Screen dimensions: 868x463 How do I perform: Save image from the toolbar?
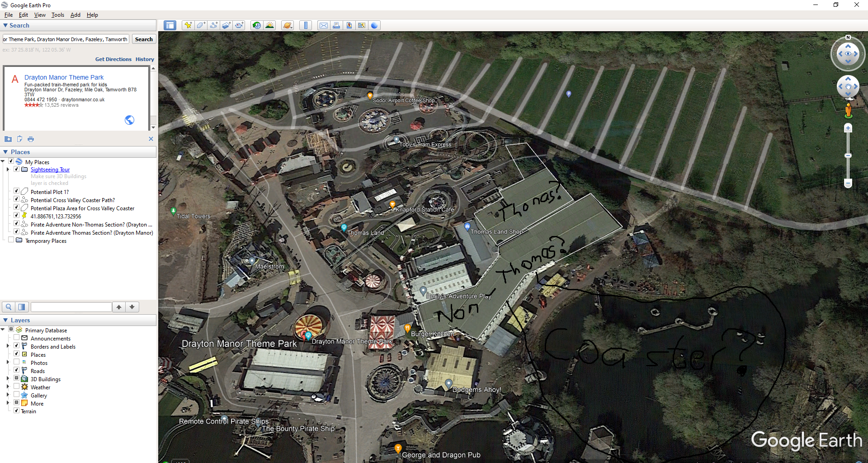(349, 25)
